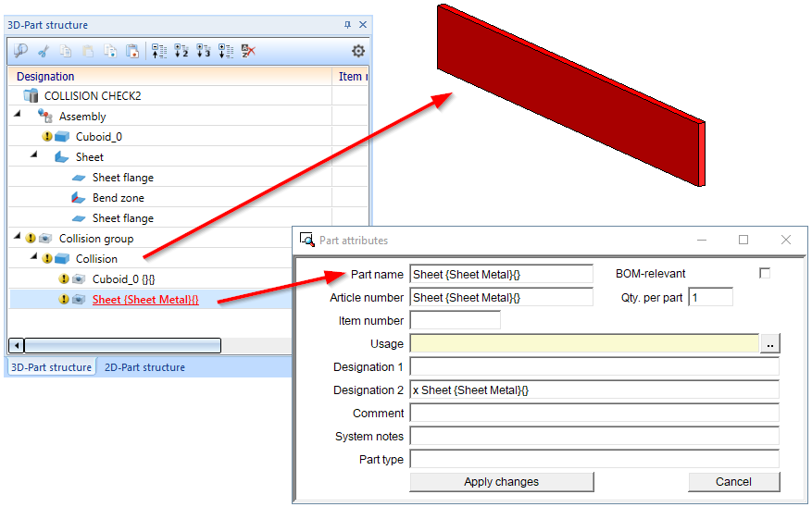Click the copy-with-reference icon with blue dot
The width and height of the screenshot is (812, 507).
(110, 51)
